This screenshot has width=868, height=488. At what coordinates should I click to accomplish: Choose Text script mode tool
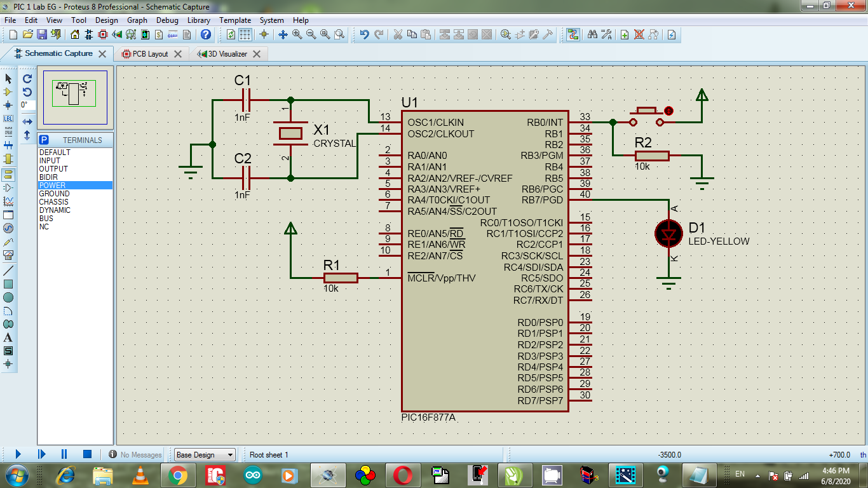point(8,132)
